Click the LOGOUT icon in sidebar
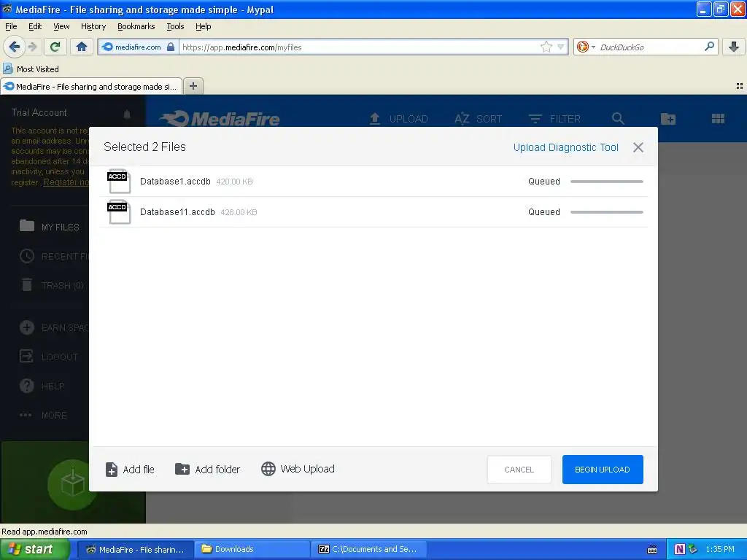 click(26, 356)
